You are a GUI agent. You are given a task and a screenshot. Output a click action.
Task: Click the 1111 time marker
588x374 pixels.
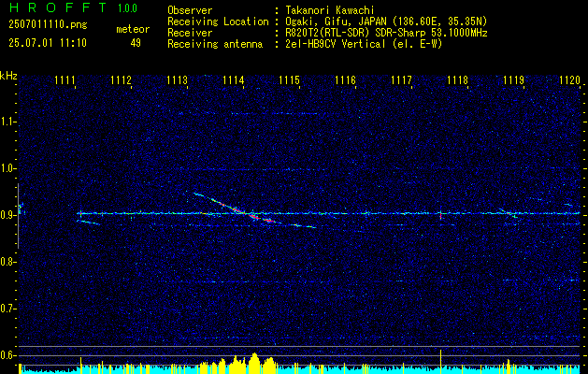(x=65, y=80)
